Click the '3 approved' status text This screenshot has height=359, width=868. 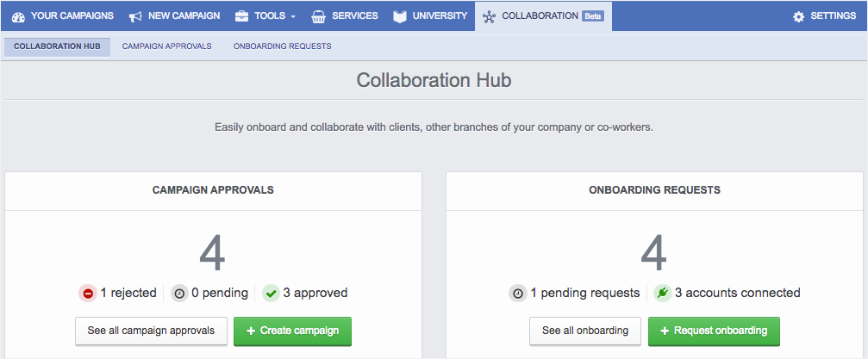point(315,294)
